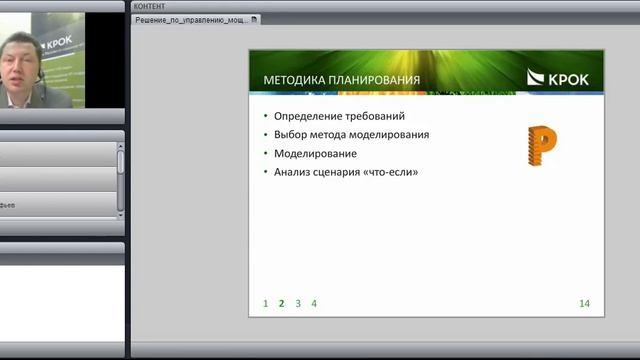Open the webcam video of the presenter

[x=42, y=60]
